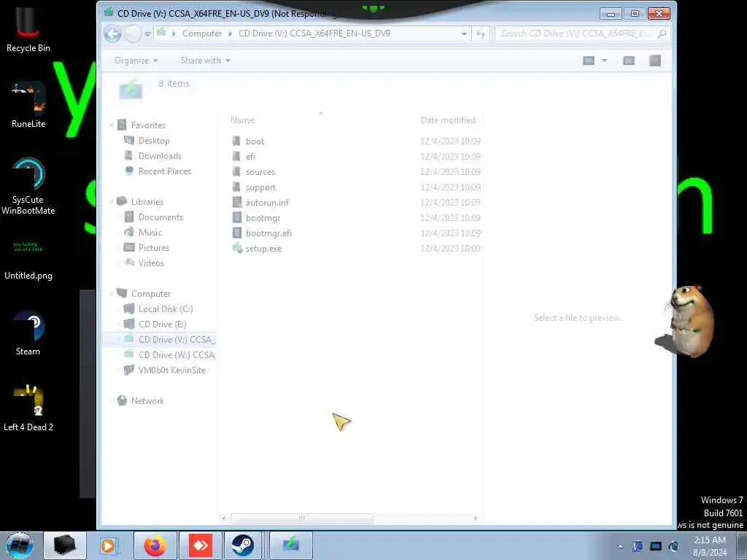Open the Explorer Help icon
Image resolution: width=747 pixels, height=560 pixels.
(x=655, y=61)
